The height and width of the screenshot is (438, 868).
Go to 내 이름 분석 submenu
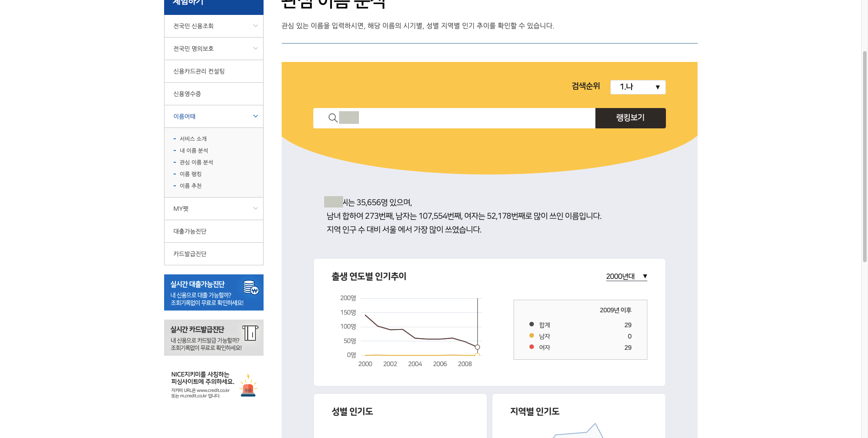point(194,151)
